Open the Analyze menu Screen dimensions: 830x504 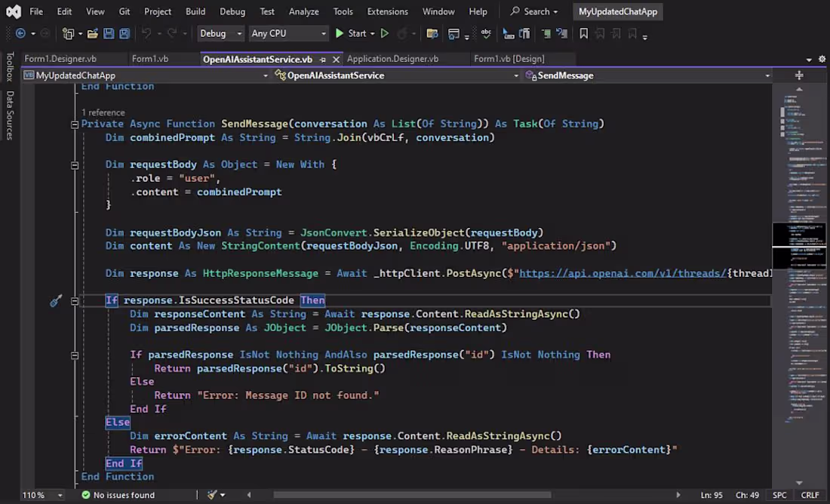[304, 11]
